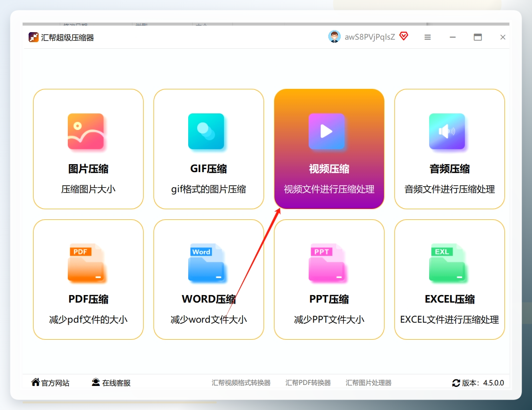532x410 pixels.
Task: Click 减少word文件大小 description
Action: pos(209,320)
